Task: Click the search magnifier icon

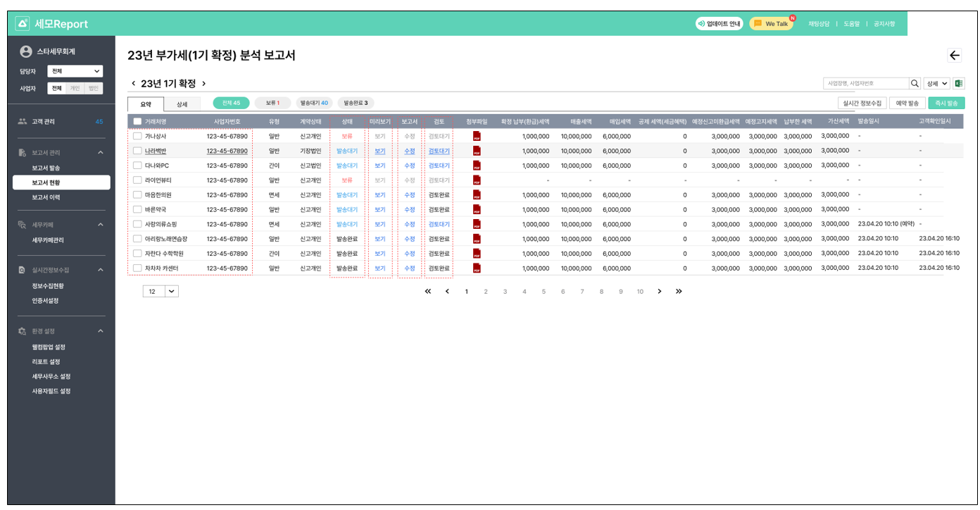Action: pyautogui.click(x=915, y=83)
